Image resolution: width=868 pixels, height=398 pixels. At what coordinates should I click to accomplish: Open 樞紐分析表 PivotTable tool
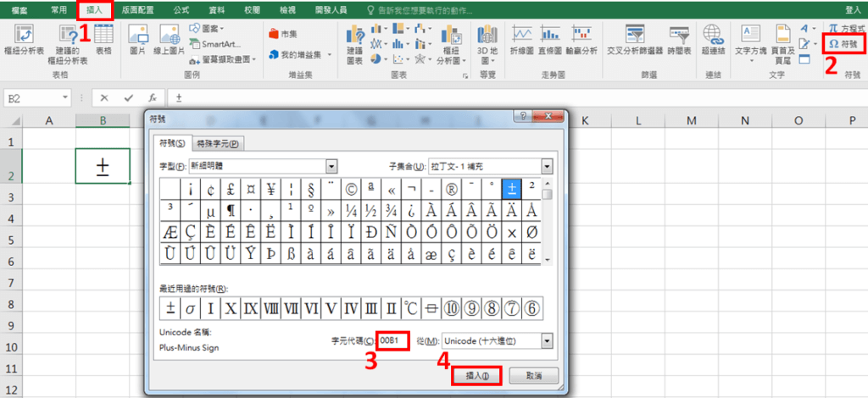pyautogui.click(x=24, y=38)
